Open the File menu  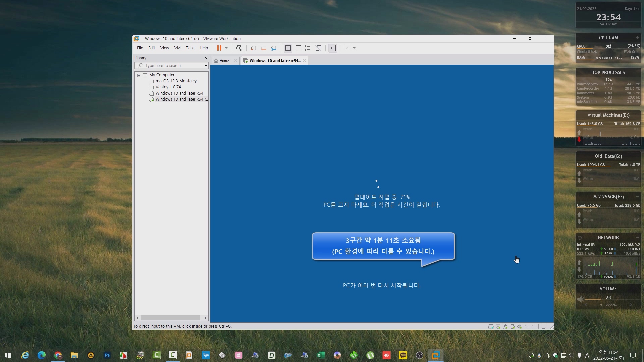[140, 48]
